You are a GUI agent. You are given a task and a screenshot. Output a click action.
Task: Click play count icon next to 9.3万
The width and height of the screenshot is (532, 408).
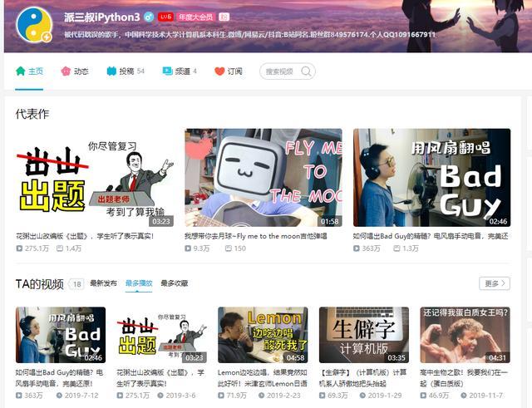[188, 248]
